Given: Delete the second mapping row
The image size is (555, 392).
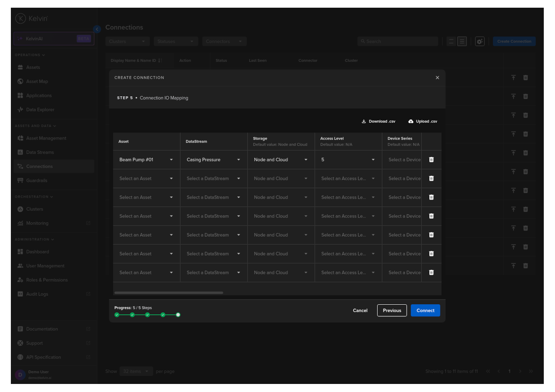Looking at the screenshot, I should [431, 178].
